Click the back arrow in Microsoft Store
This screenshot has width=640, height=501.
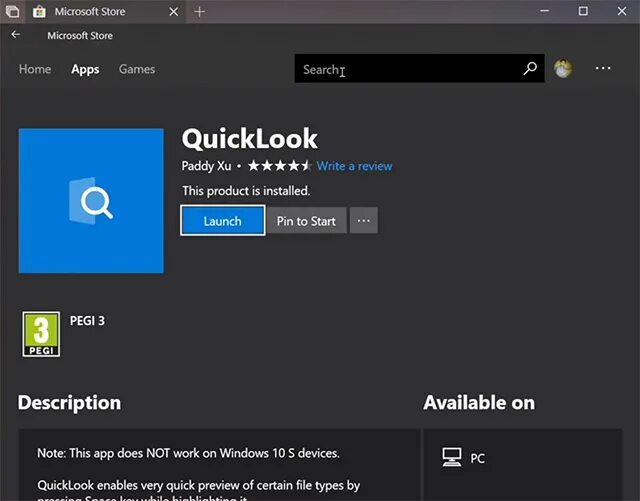tap(16, 35)
